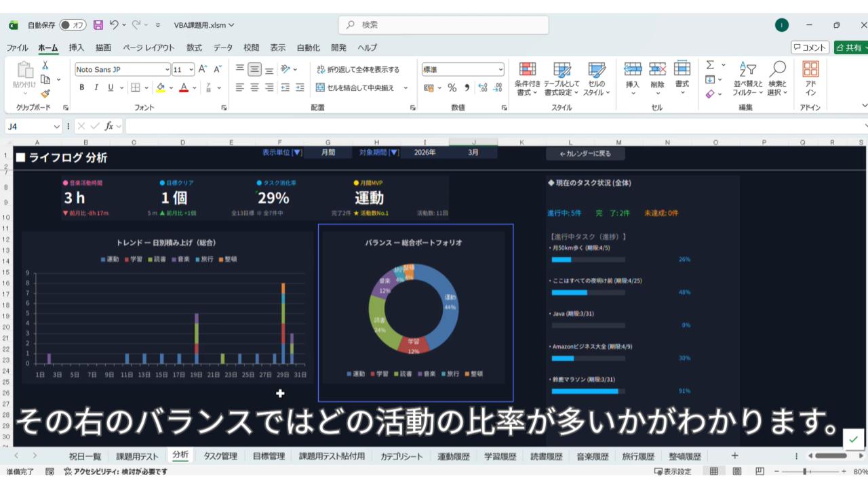
Task: Toggle italic formatting
Action: tap(96, 87)
